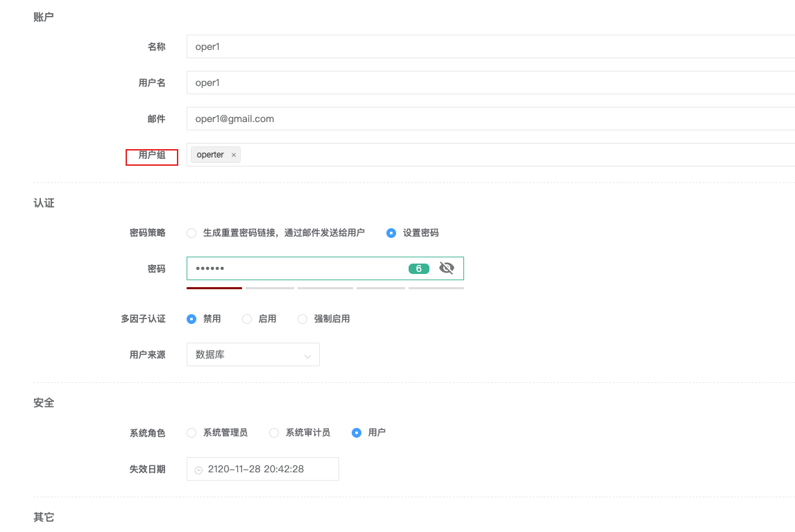Click the 用户来源 label
This screenshot has height=532, width=795.
click(x=148, y=354)
